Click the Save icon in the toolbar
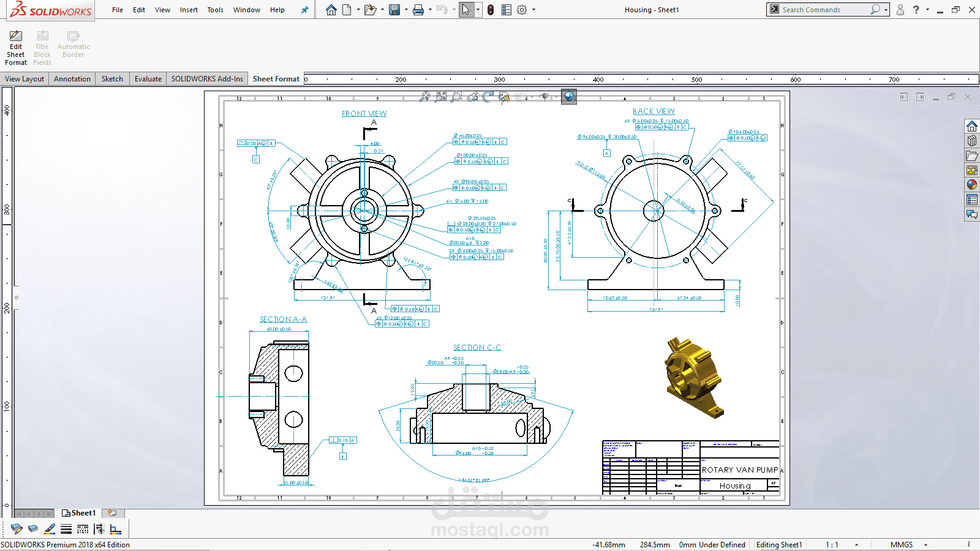This screenshot has height=551, width=980. tap(394, 10)
